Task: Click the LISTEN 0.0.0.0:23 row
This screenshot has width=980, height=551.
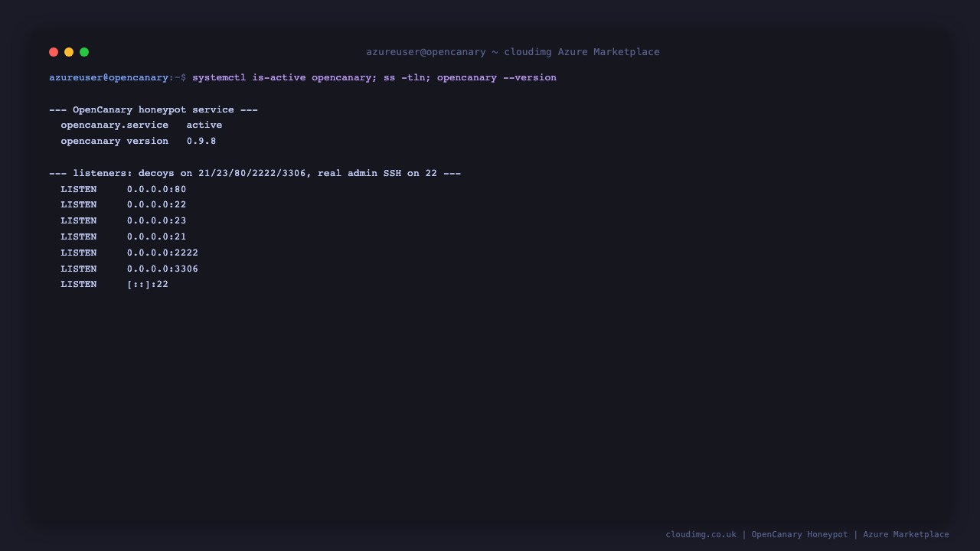Action: point(123,221)
